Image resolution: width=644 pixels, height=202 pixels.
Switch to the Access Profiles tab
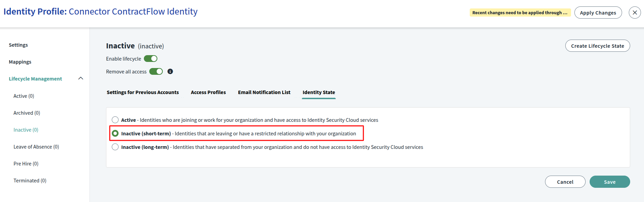(208, 92)
